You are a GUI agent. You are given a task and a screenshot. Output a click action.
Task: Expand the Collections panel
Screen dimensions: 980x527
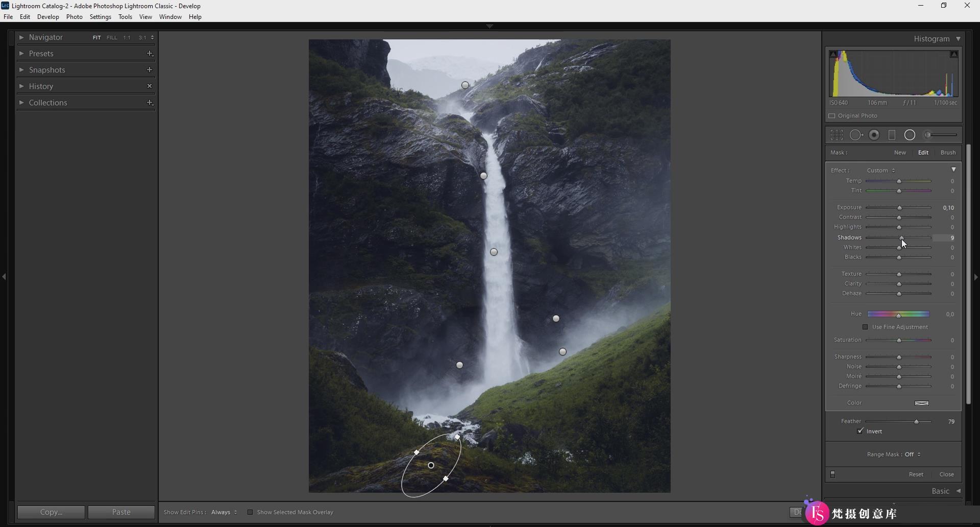point(21,102)
